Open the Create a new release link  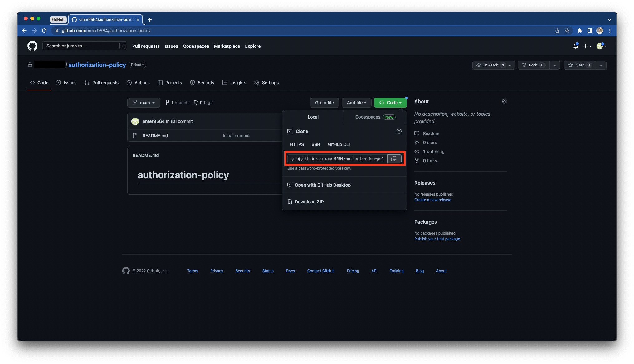click(432, 200)
